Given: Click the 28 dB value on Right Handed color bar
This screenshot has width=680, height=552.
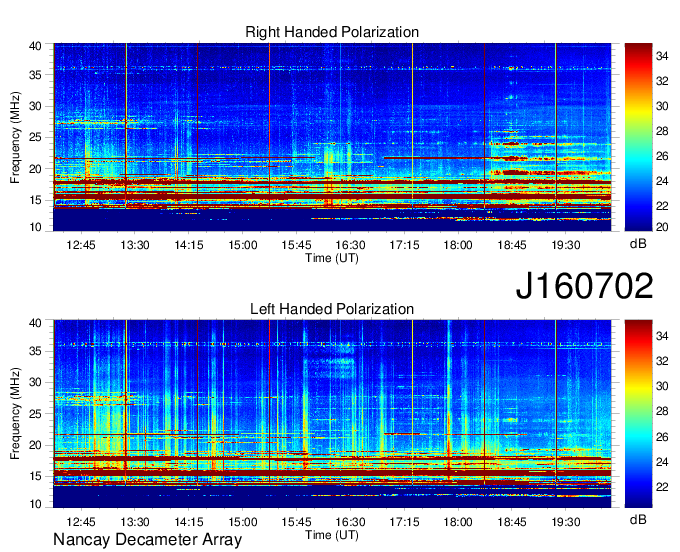Looking at the screenshot, I should tap(662, 131).
